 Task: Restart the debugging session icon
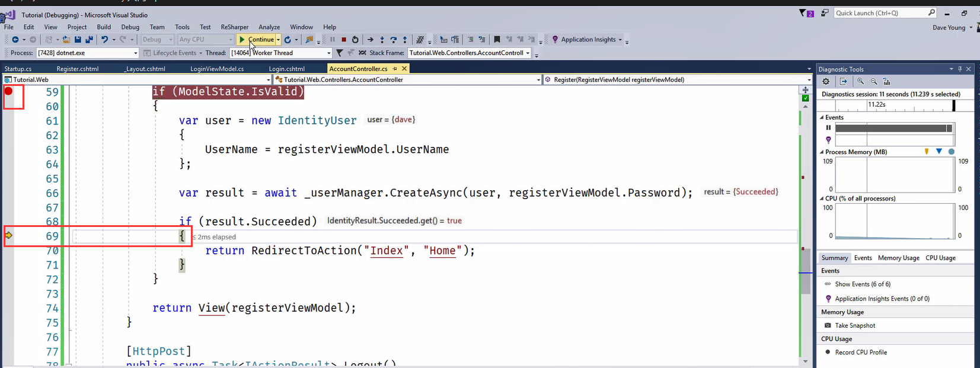355,40
